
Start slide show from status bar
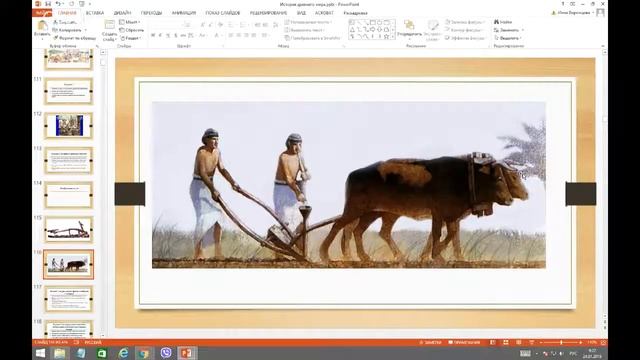click(x=531, y=342)
